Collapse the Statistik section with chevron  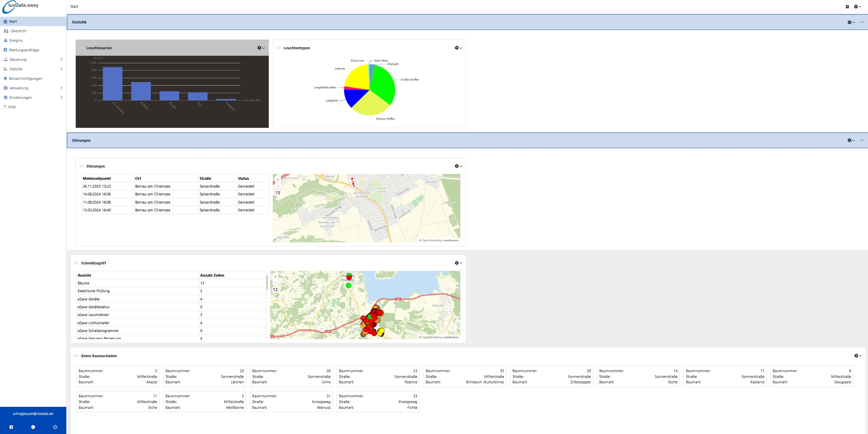pos(862,22)
